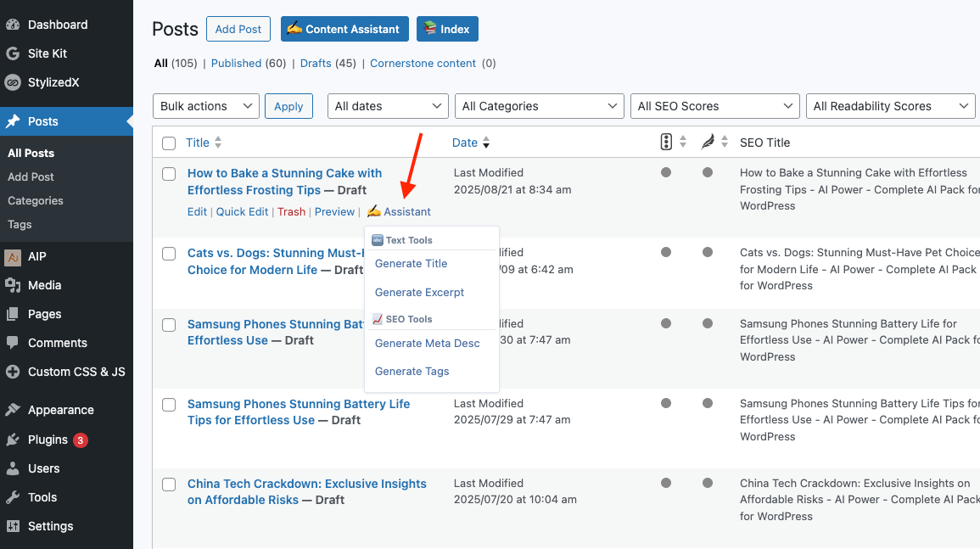Viewport: 980px width, 549px height.
Task: Click the Index button
Action: pyautogui.click(x=447, y=30)
